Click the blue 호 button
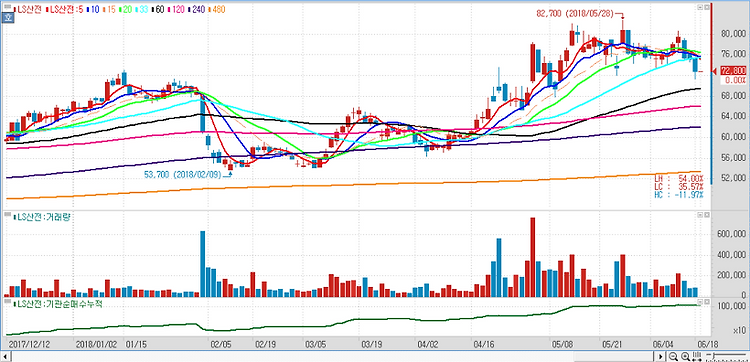 8,18
